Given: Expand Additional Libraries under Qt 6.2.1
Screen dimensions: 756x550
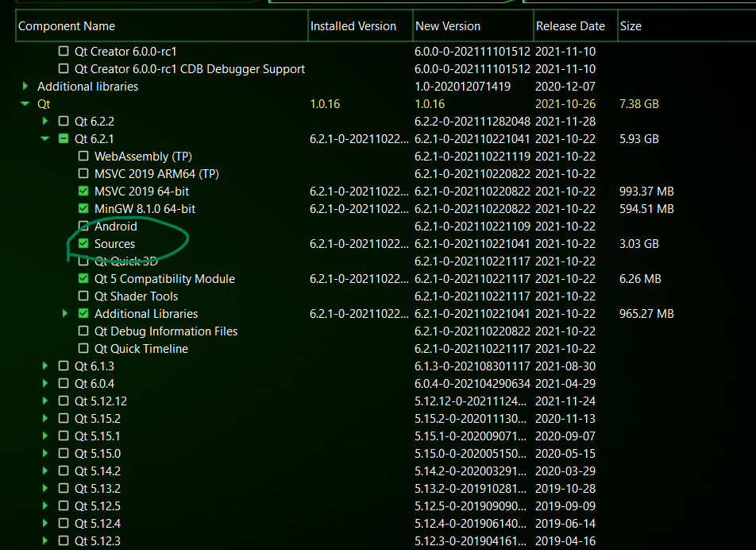Looking at the screenshot, I should click(x=65, y=313).
